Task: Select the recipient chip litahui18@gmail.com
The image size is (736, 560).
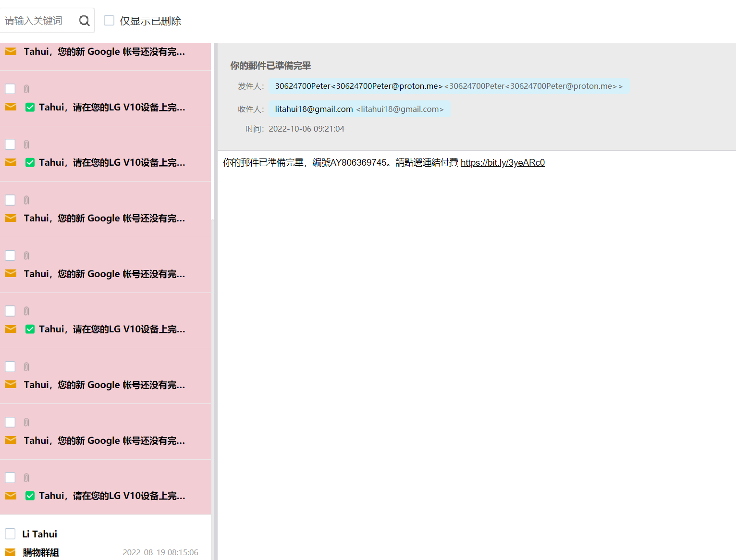Action: (360, 109)
